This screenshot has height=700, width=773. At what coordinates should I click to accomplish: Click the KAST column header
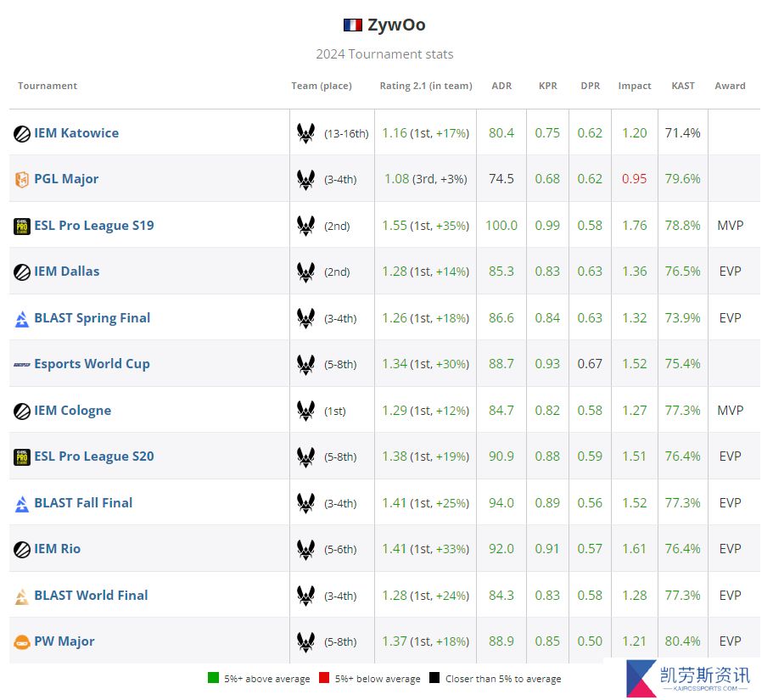[x=683, y=86]
